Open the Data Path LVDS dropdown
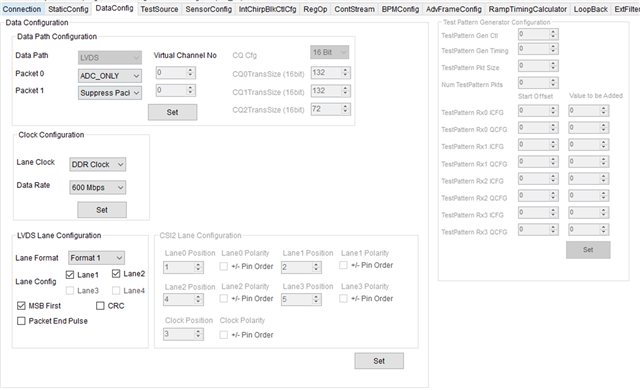 [110, 58]
